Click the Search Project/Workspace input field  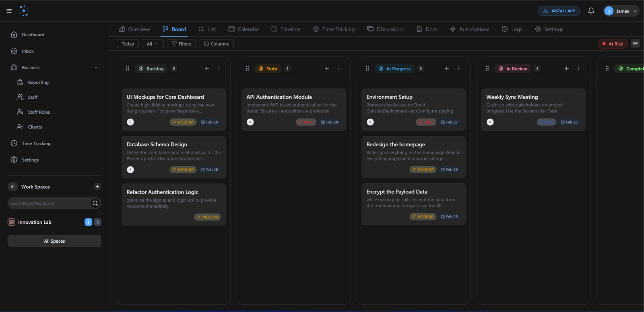tap(48, 203)
